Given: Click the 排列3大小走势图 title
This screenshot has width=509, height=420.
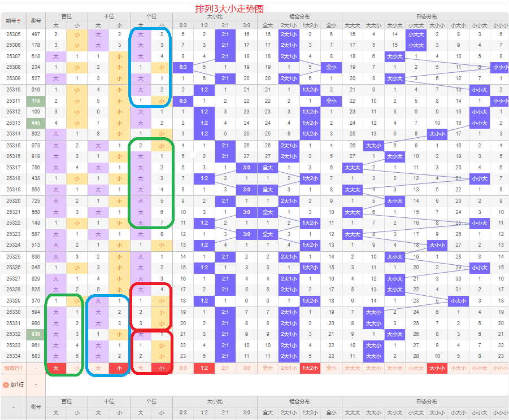Looking at the screenshot, I should [229, 9].
